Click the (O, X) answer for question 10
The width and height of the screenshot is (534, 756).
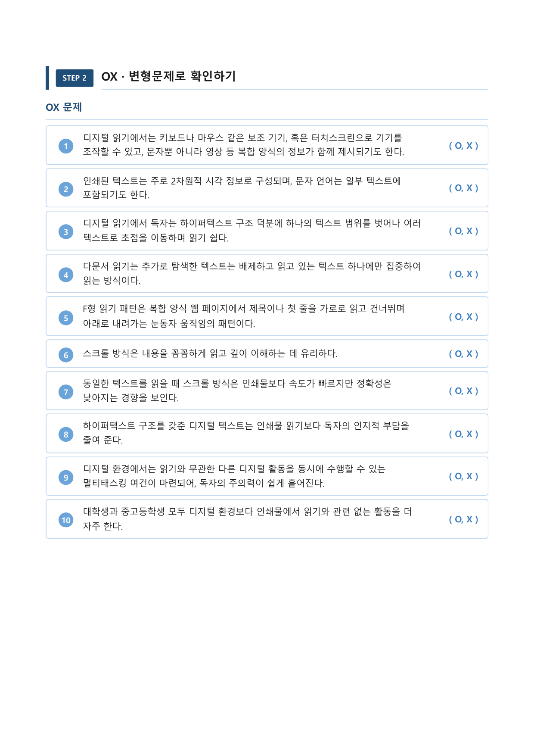point(463,519)
